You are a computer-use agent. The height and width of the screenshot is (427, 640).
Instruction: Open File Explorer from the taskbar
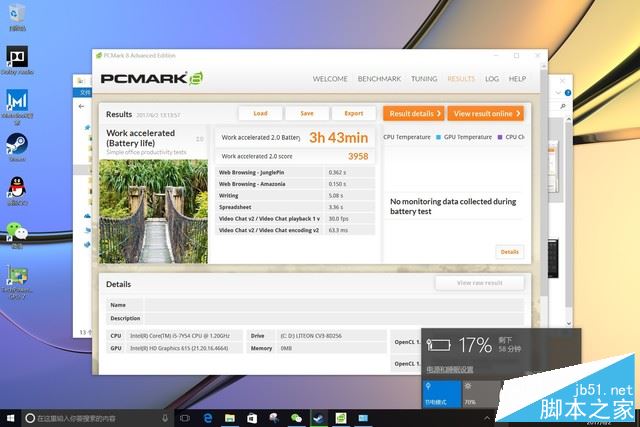(230, 418)
